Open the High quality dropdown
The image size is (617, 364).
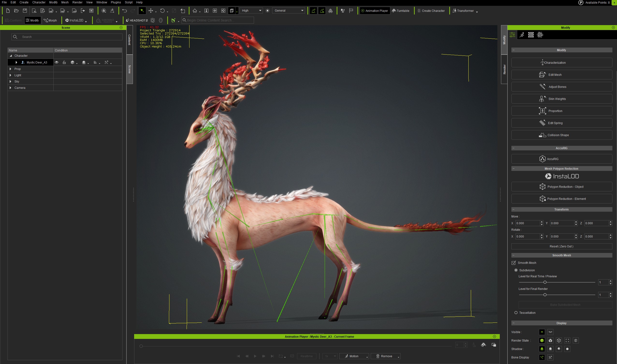coord(251,11)
